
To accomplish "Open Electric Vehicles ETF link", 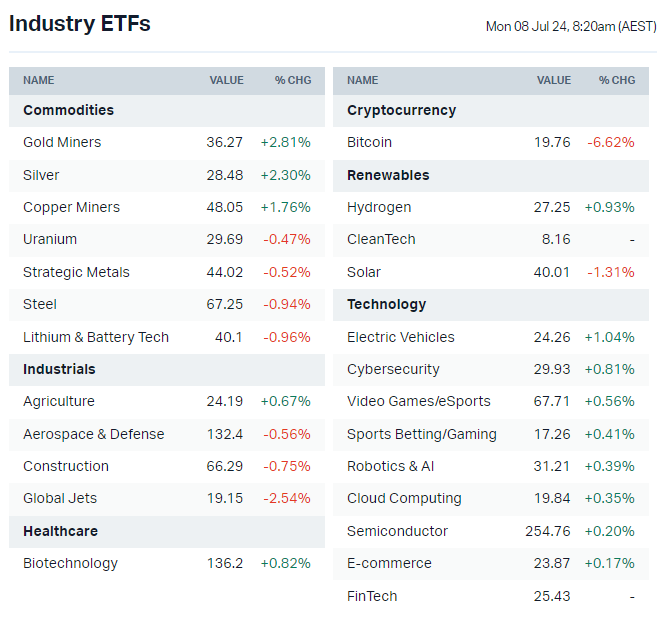I will [400, 337].
